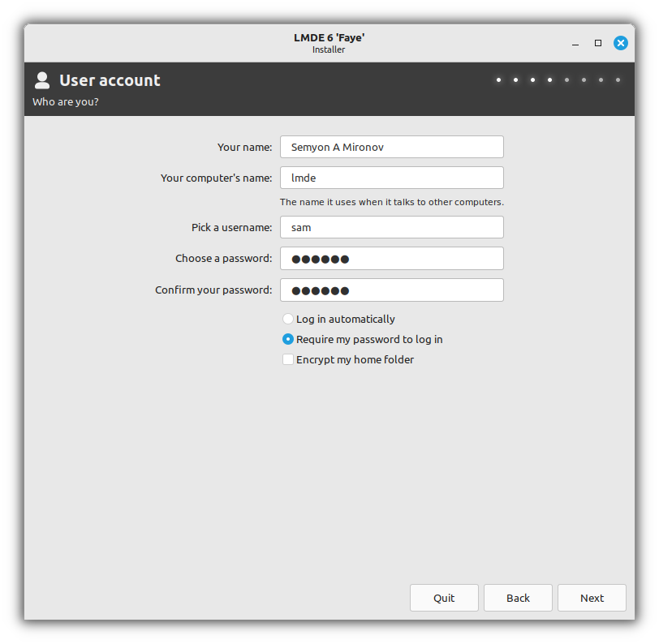
Task: Enable Encrypt my home folder
Action: coord(288,359)
